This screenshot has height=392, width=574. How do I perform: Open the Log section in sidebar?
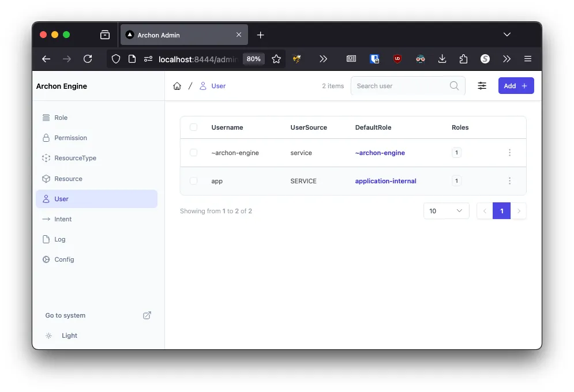point(97,239)
